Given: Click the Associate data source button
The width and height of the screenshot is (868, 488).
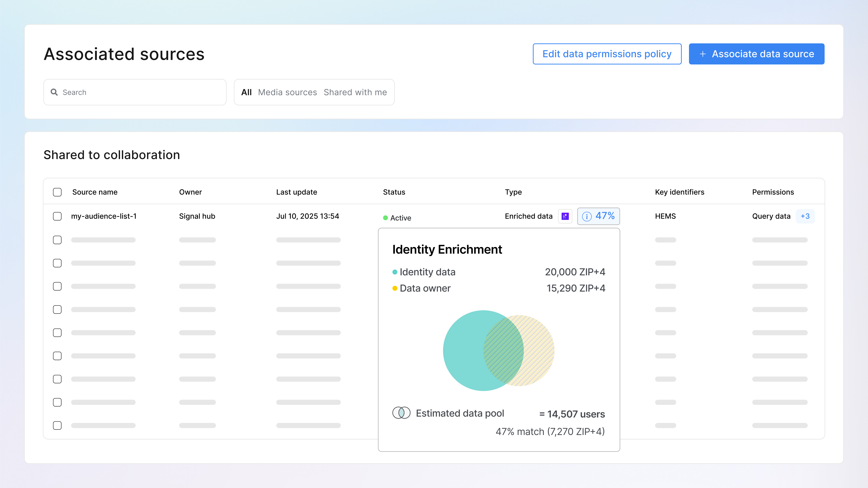Looking at the screenshot, I should [x=756, y=54].
